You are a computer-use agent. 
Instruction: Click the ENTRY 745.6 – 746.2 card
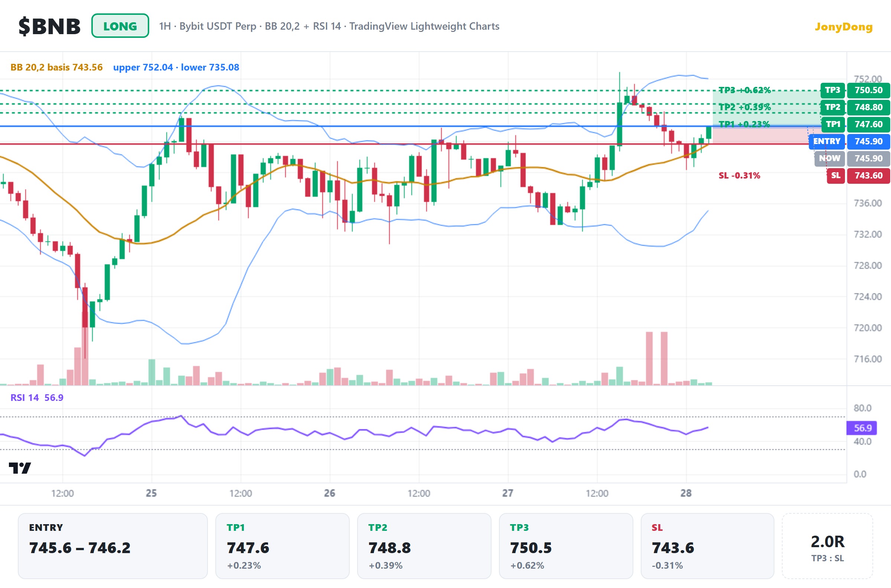pos(112,546)
